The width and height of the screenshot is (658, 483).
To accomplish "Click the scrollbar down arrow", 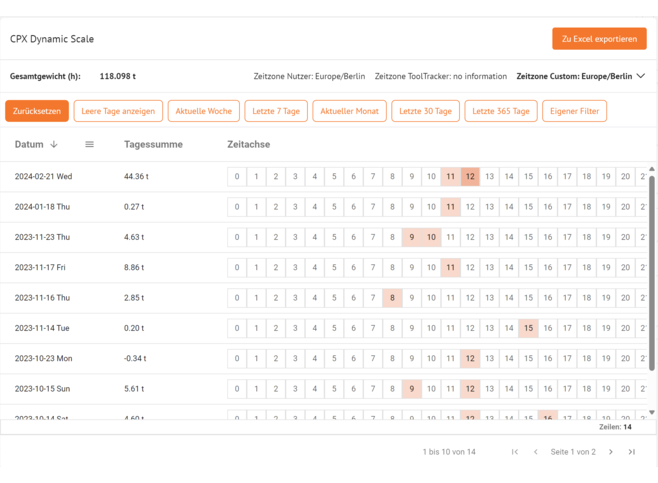I will point(652,412).
